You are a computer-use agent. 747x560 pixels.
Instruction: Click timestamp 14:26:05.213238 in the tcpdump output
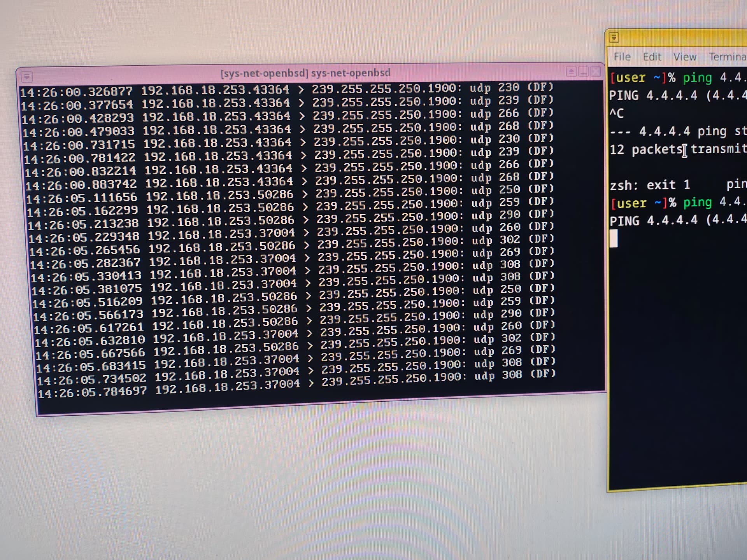(x=84, y=224)
